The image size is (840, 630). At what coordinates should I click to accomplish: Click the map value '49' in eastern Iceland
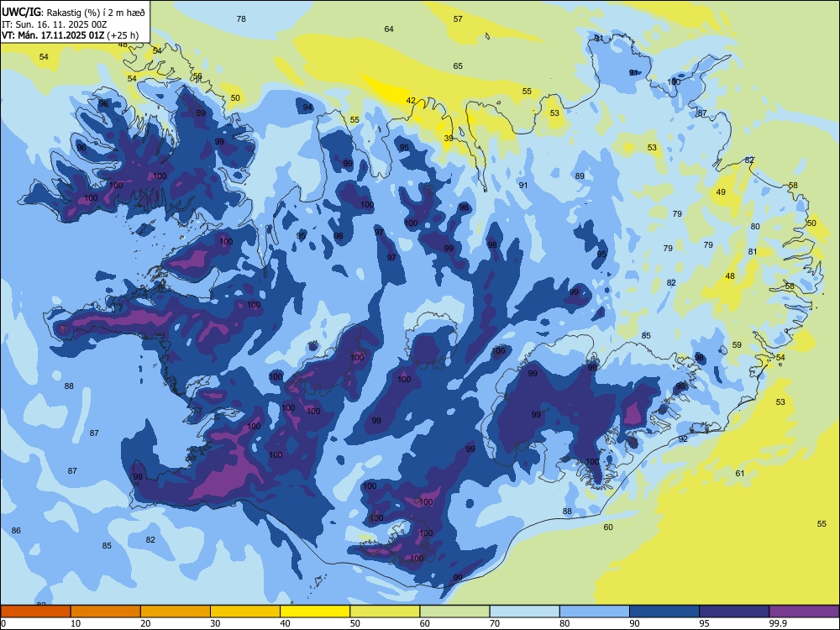[721, 192]
